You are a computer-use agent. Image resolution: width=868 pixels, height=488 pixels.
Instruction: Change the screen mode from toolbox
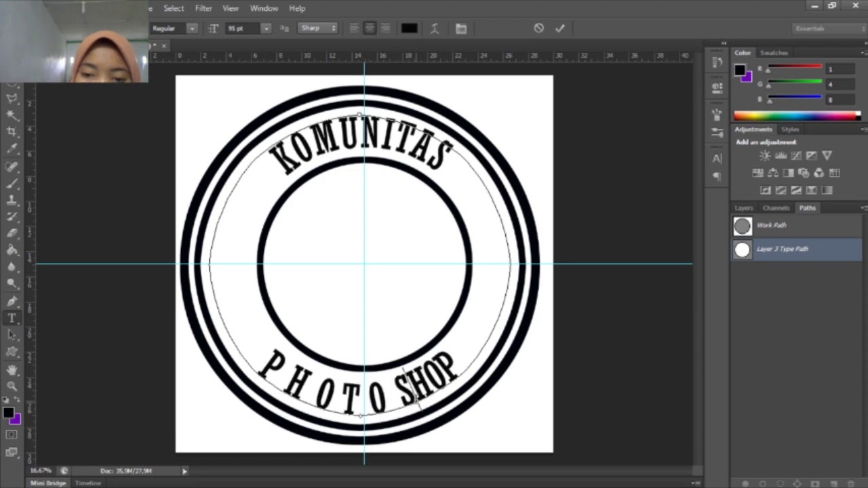[12, 451]
